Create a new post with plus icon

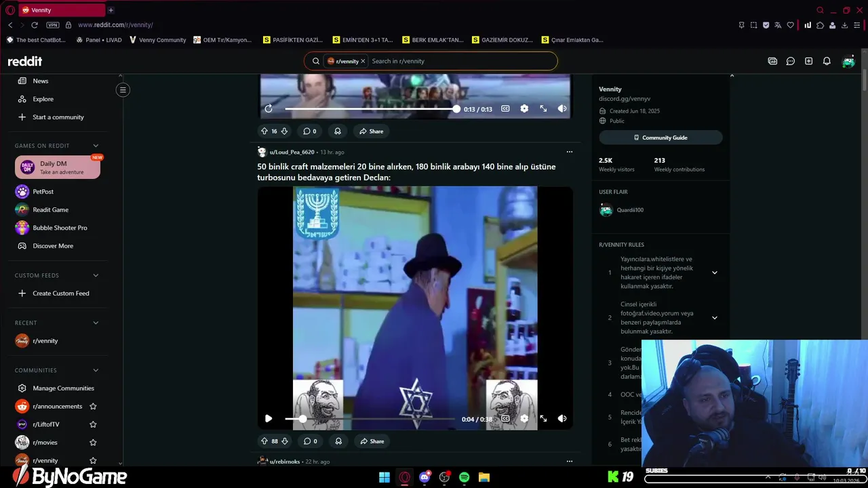[808, 61]
